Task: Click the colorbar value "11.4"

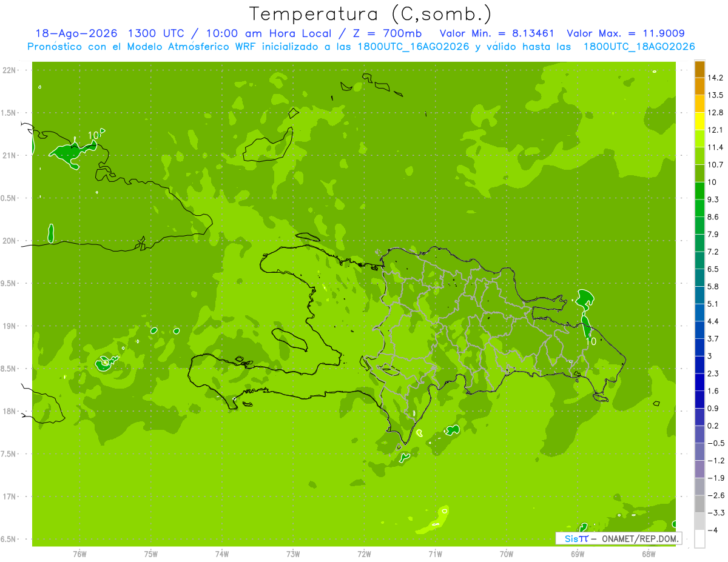Action: (715, 147)
